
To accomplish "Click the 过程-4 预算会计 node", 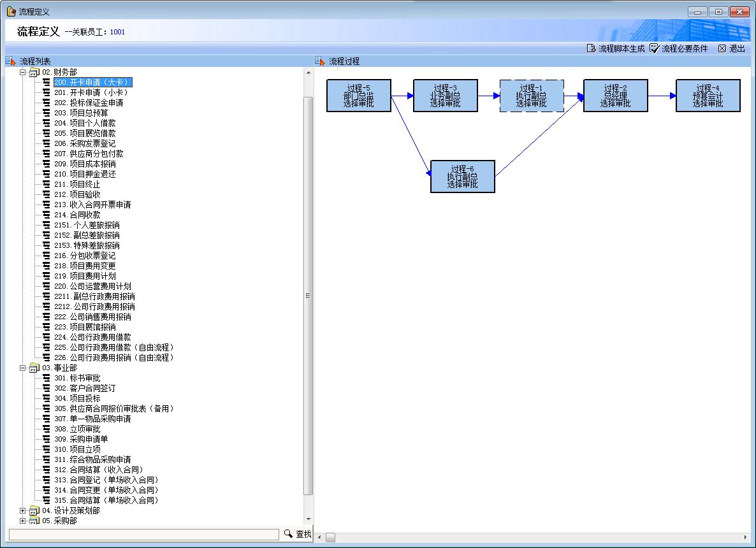I will [708, 96].
